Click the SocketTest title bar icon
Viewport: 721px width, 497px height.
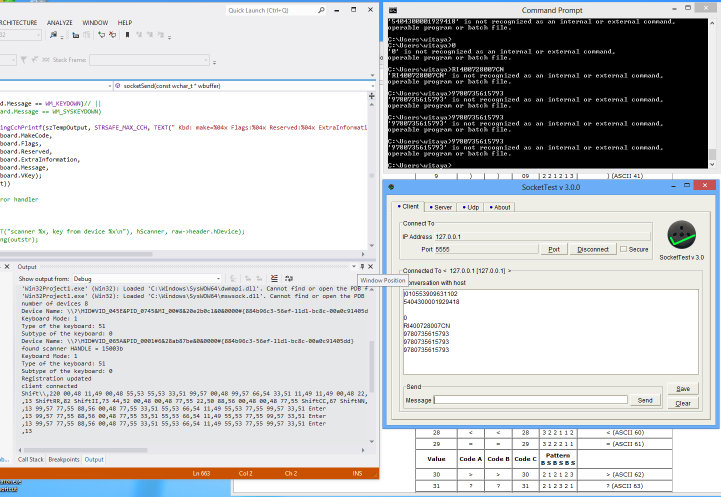coord(391,187)
